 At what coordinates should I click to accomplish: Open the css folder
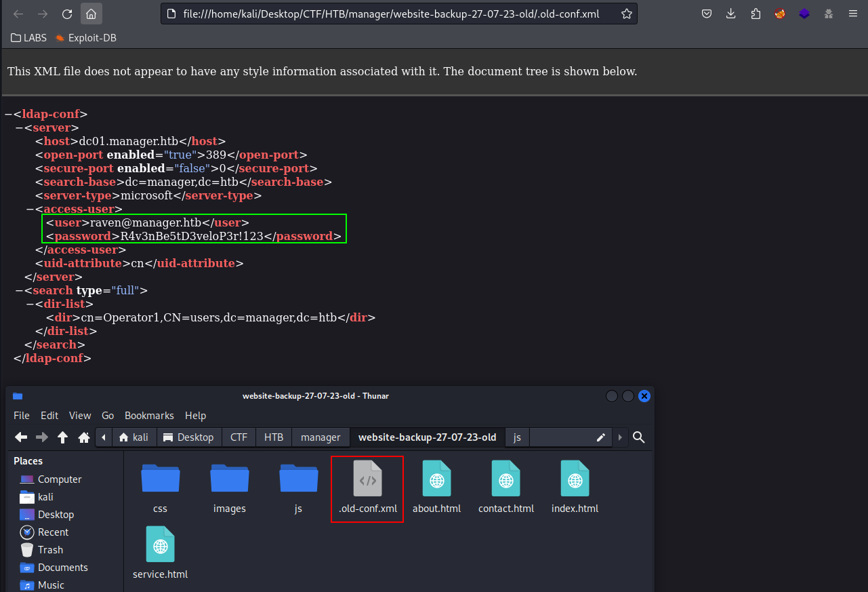tap(160, 487)
